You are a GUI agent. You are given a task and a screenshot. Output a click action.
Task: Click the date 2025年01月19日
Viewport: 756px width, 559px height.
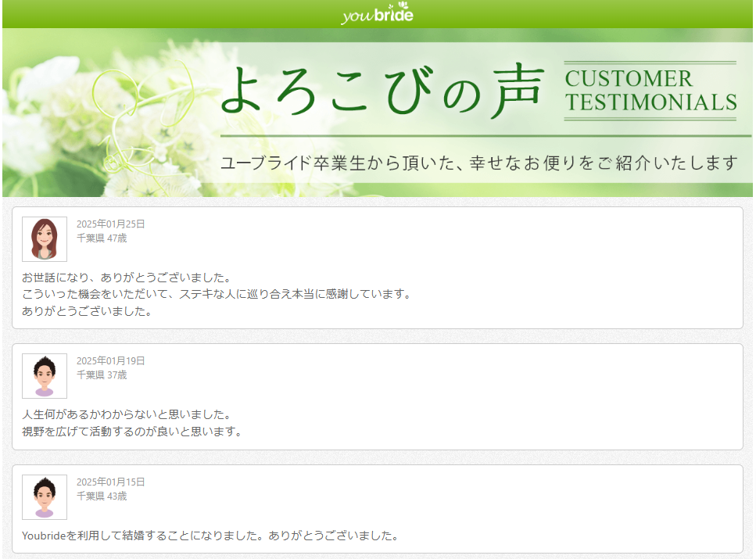pos(110,360)
